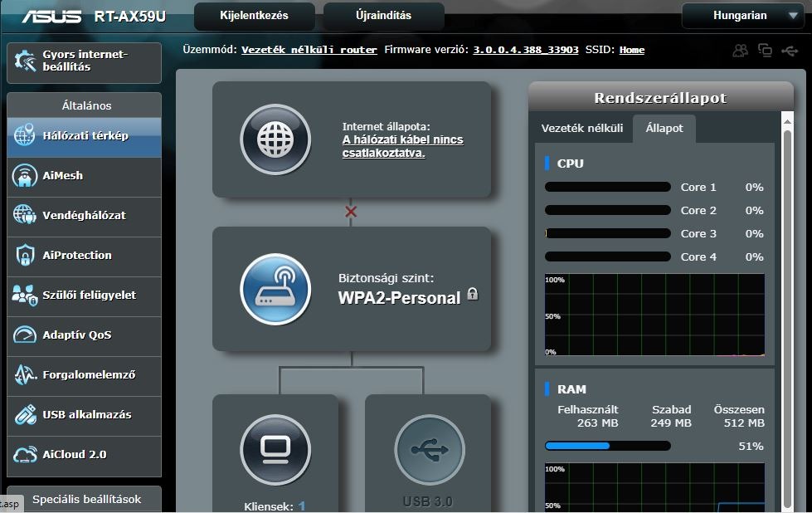Viewport: 812px width, 513px height.
Task: Click the network copy status icon
Action: point(765,51)
